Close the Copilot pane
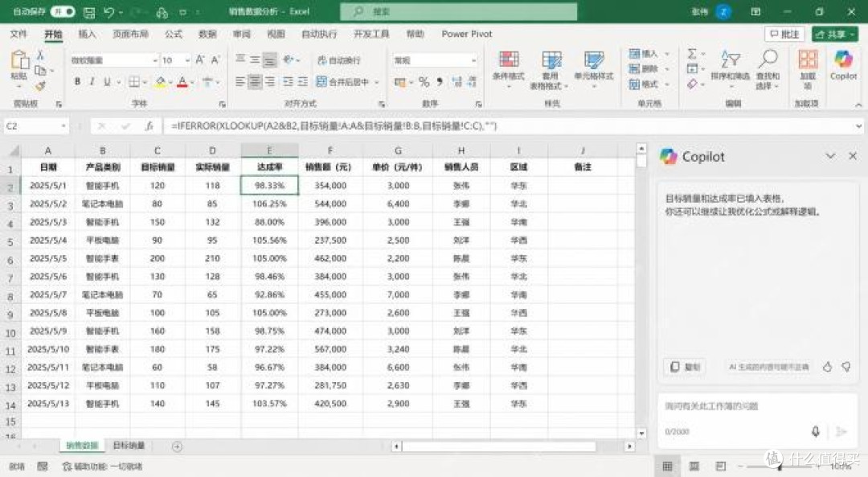This screenshot has width=868, height=477. [x=853, y=157]
